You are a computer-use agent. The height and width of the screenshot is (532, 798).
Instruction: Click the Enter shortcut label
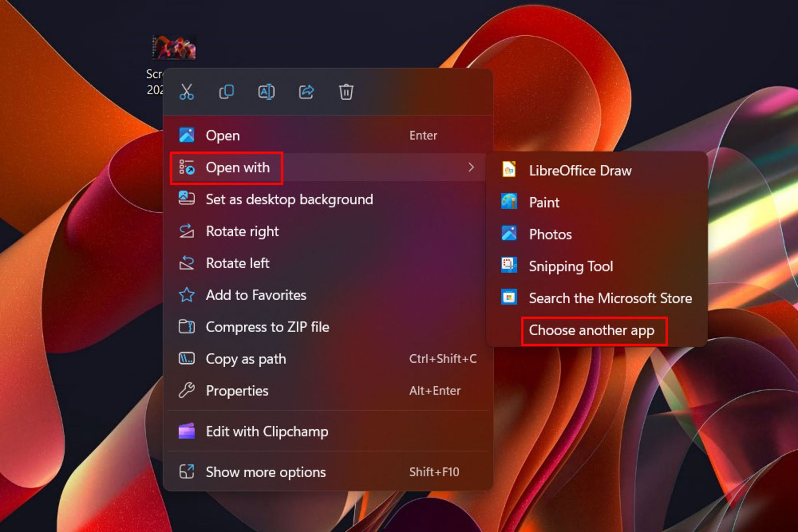(423, 135)
